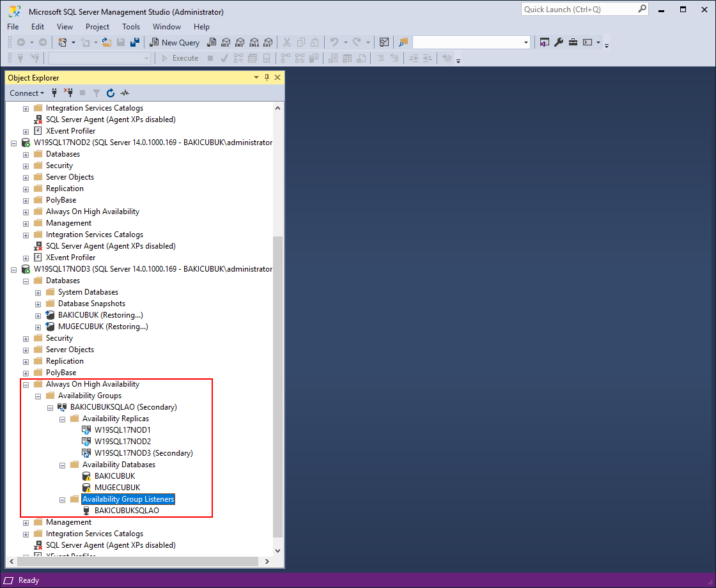Viewport: 716px width, 588px height.
Task: Click the New Project toolbar icon
Action: [63, 42]
